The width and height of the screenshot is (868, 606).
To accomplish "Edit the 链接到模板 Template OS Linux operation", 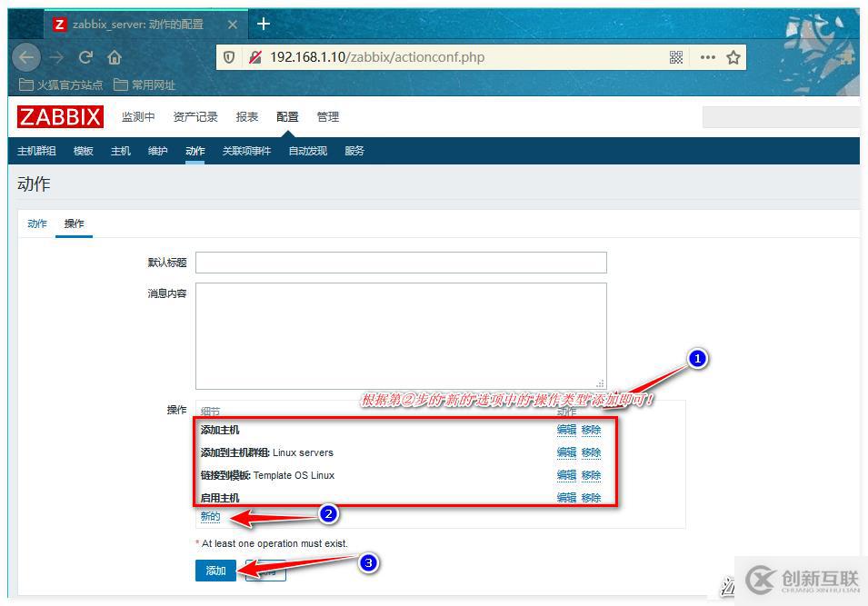I will pos(566,475).
